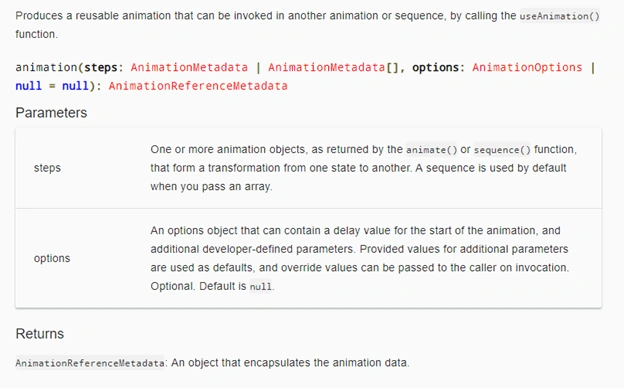Image resolution: width=624 pixels, height=388 pixels.
Task: Click the 'Produces a reusable animation' description
Action: [x=307, y=25]
